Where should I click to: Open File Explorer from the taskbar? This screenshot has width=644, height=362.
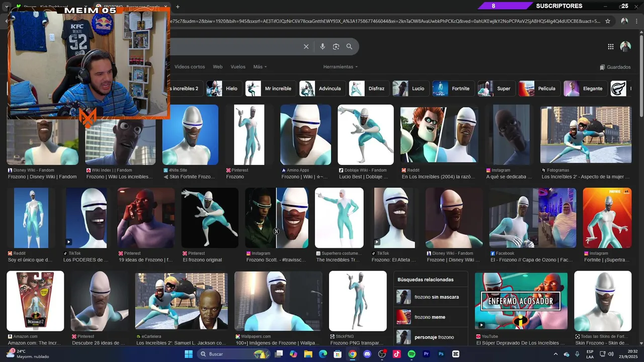click(308, 354)
